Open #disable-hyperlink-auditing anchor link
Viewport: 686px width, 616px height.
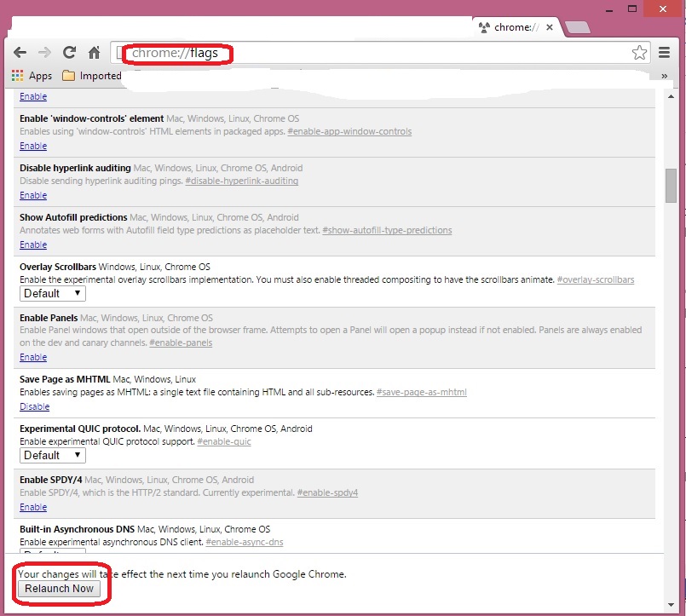click(x=242, y=181)
